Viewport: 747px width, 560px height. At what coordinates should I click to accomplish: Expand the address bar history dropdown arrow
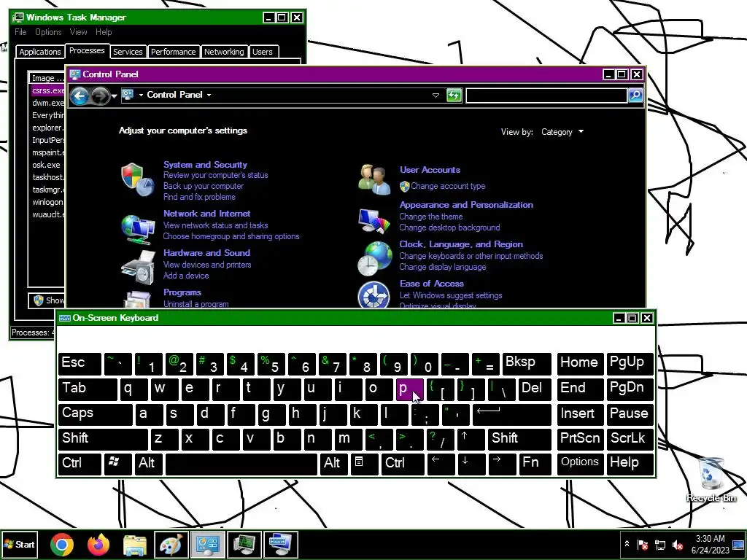[436, 96]
